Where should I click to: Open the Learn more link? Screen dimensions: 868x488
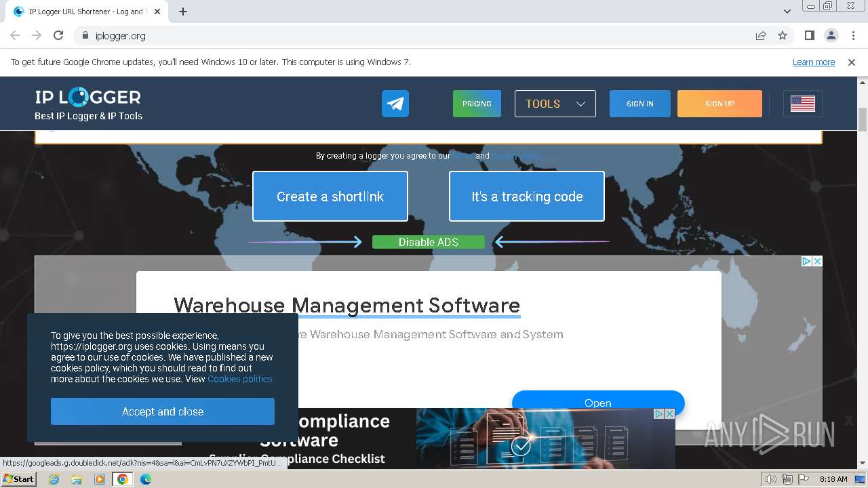[814, 62]
